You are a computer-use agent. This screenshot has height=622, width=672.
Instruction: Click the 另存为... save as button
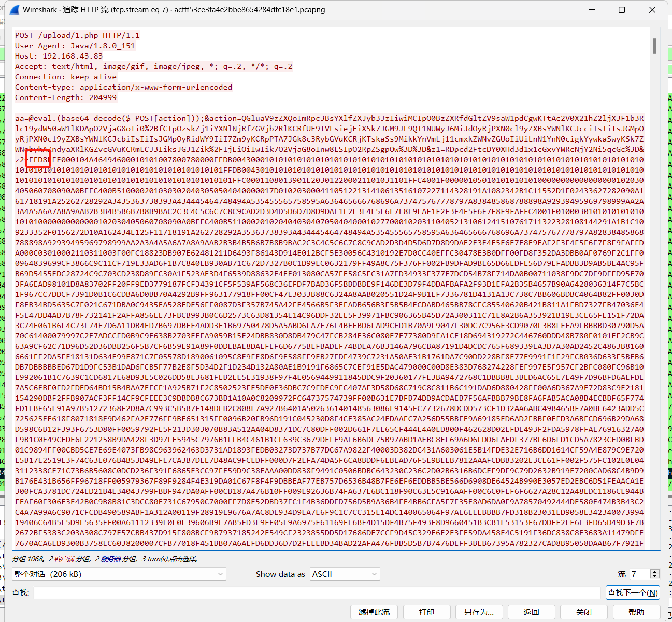click(x=479, y=612)
